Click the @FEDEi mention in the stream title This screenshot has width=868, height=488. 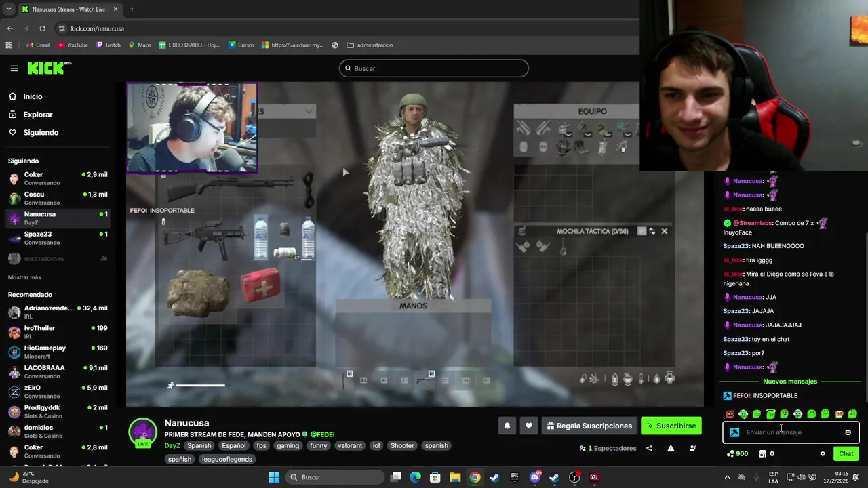pyautogui.click(x=322, y=434)
